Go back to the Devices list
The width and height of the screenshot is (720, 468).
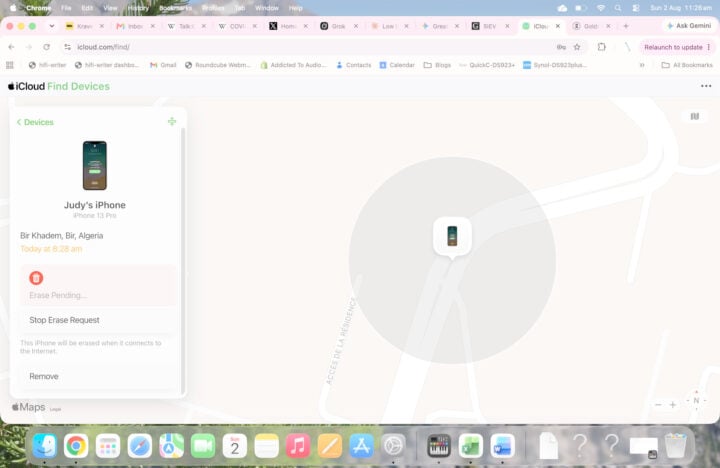point(35,122)
